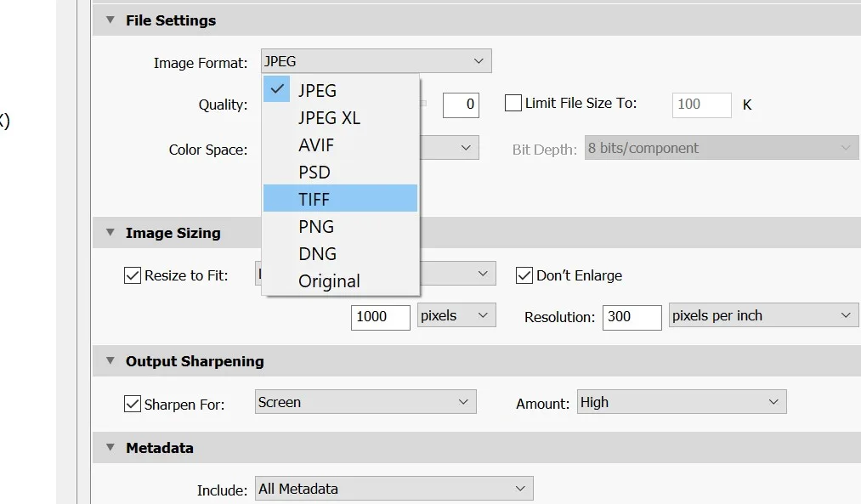Open the Sharpen For Screen dropdown

point(365,401)
